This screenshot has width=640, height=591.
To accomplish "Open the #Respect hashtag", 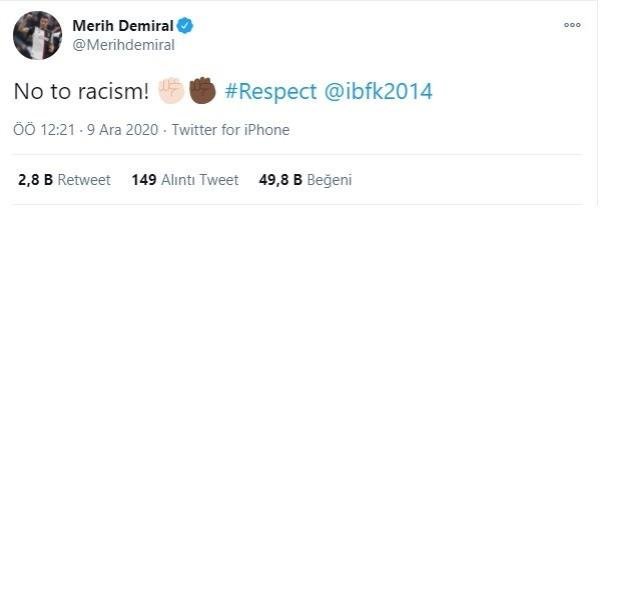I will [271, 92].
